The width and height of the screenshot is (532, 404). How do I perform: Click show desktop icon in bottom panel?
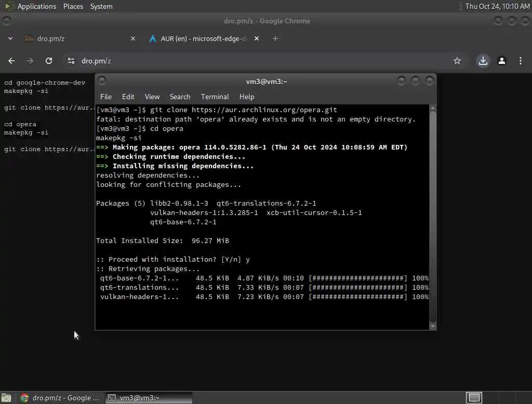point(6,398)
